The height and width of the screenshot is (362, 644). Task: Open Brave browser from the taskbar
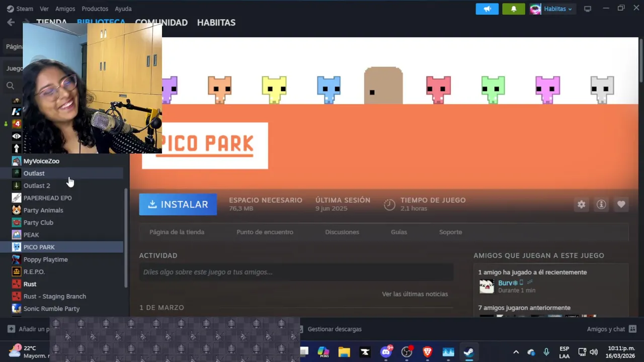[427, 352]
